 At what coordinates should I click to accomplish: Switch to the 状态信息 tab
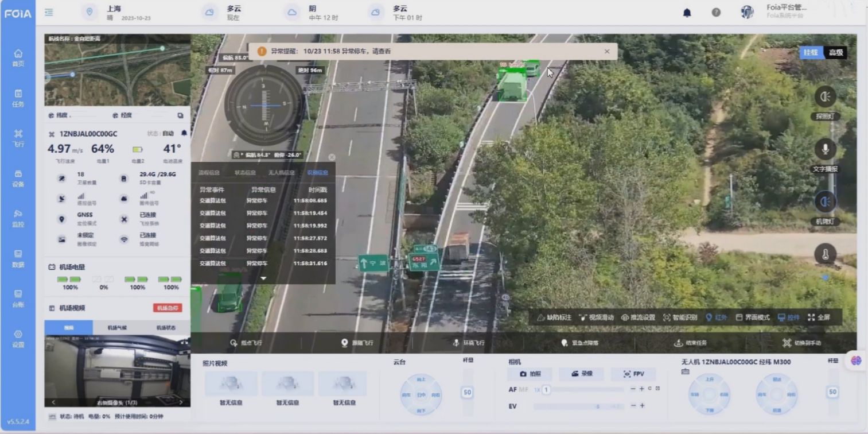pyautogui.click(x=245, y=172)
